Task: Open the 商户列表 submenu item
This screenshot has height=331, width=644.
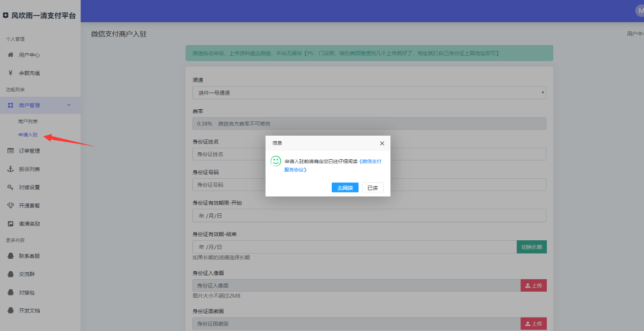Action: click(28, 121)
